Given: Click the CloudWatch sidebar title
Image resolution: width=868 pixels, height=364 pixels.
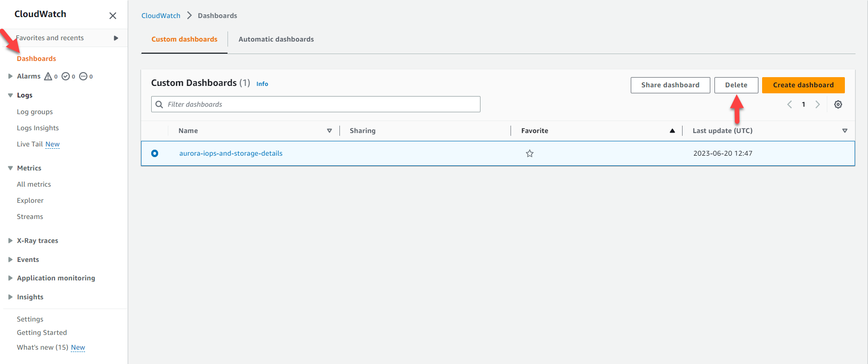Looking at the screenshot, I should point(40,14).
